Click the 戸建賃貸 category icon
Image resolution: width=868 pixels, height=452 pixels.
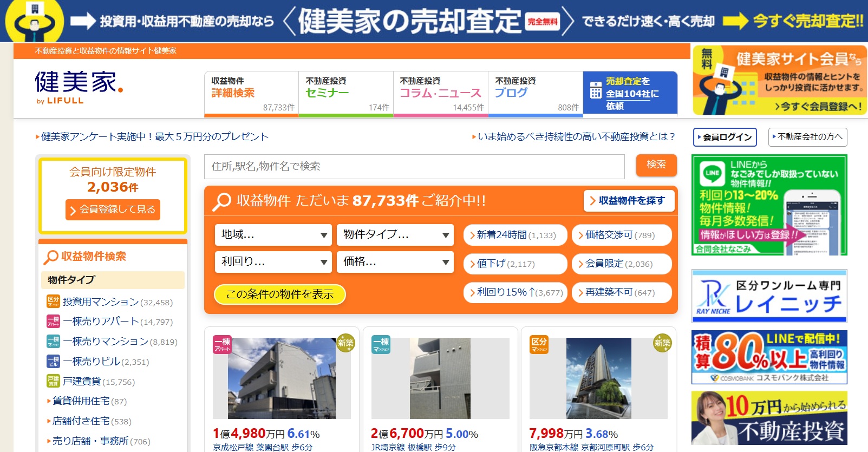coord(53,382)
